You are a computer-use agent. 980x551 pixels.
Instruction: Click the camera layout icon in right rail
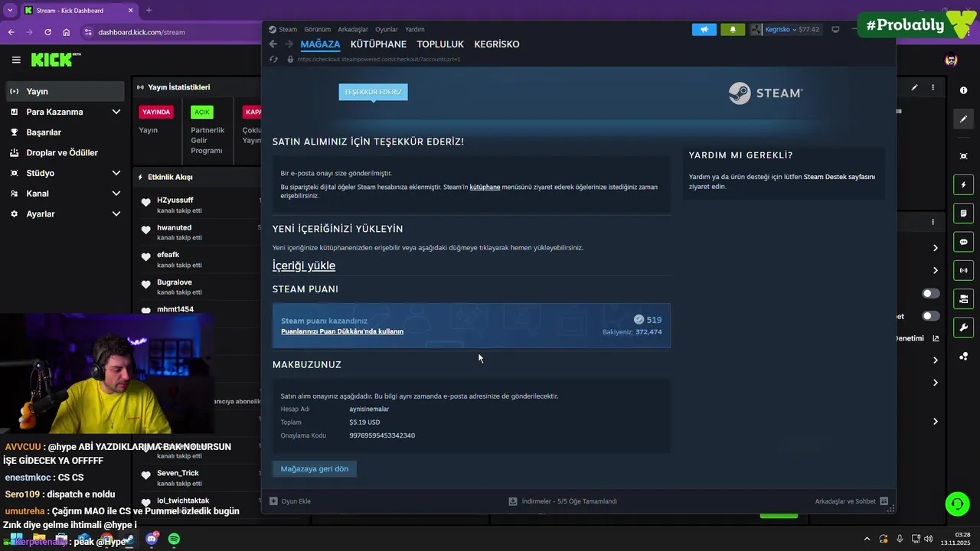pyautogui.click(x=963, y=298)
